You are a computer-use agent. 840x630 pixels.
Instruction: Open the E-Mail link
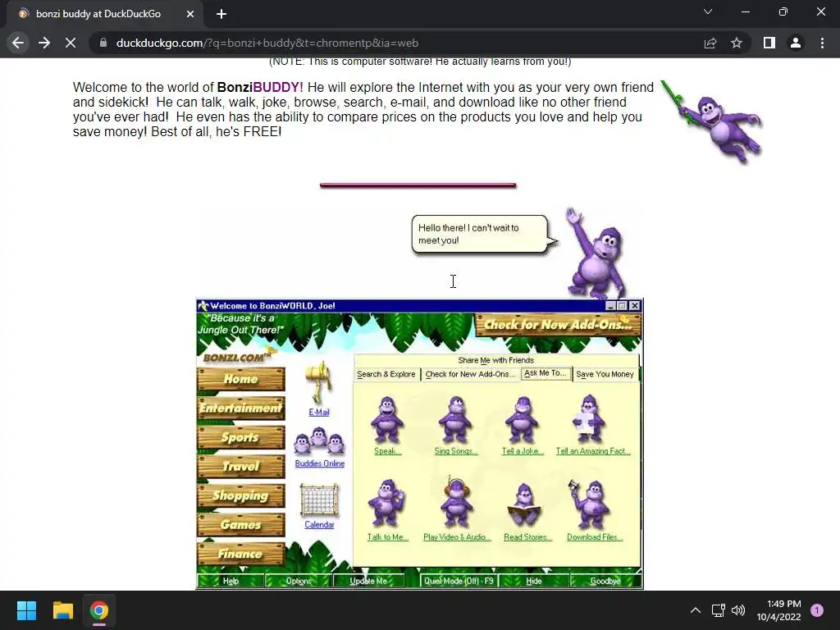[x=319, y=412]
